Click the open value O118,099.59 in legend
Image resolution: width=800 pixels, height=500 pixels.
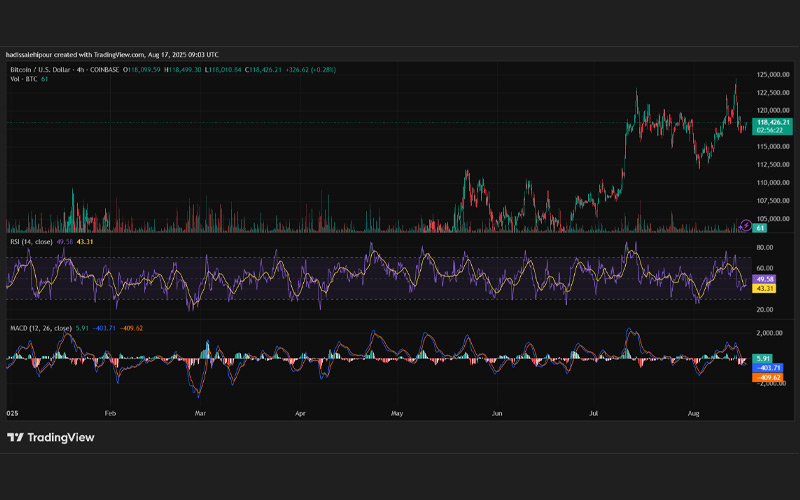pyautogui.click(x=142, y=70)
